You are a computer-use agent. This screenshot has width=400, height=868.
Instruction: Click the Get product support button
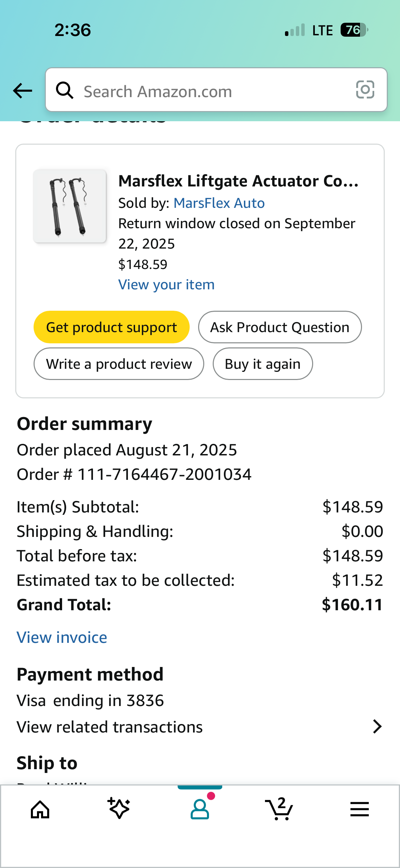point(111,327)
